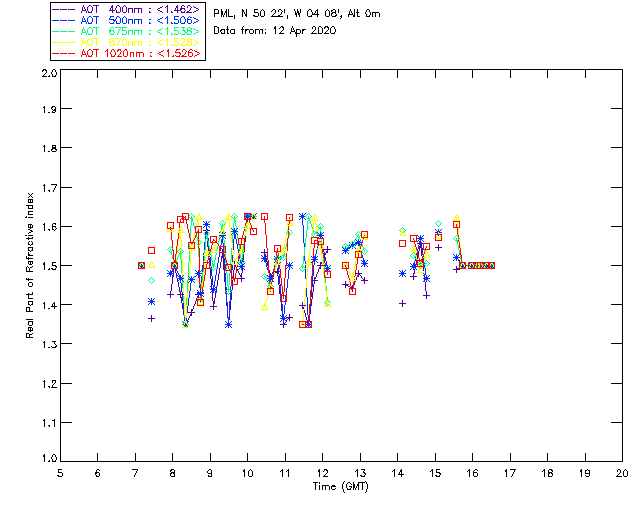Select the yellow AOT 870nm legend entry

tap(128, 42)
